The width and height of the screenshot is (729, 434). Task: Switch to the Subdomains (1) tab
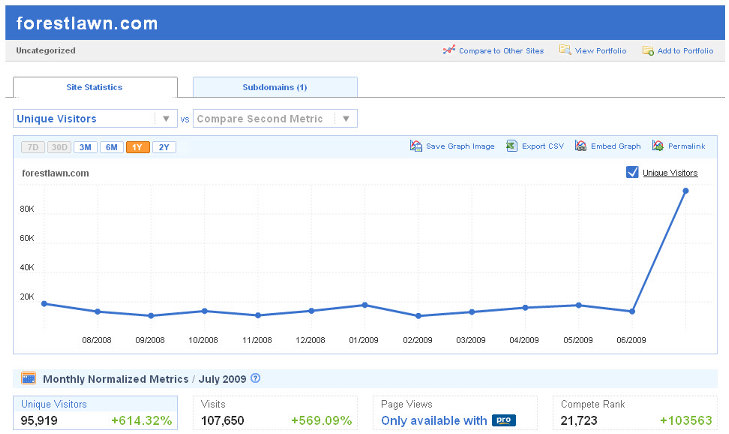point(275,87)
